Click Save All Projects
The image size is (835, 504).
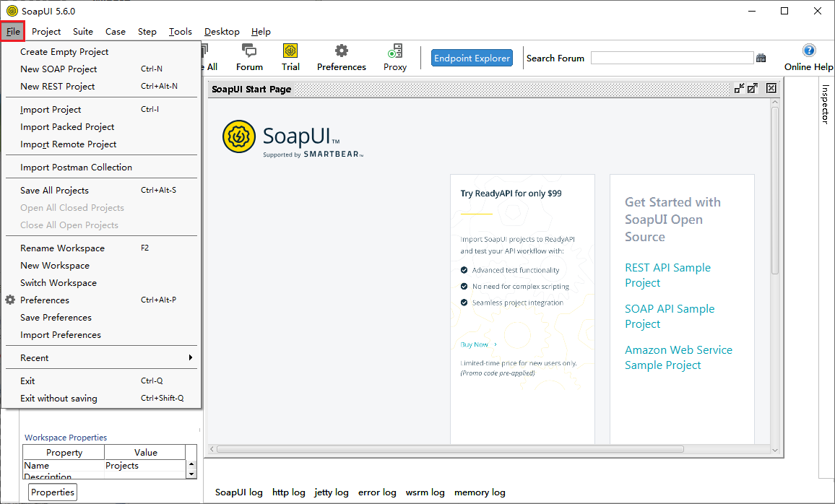coord(101,191)
